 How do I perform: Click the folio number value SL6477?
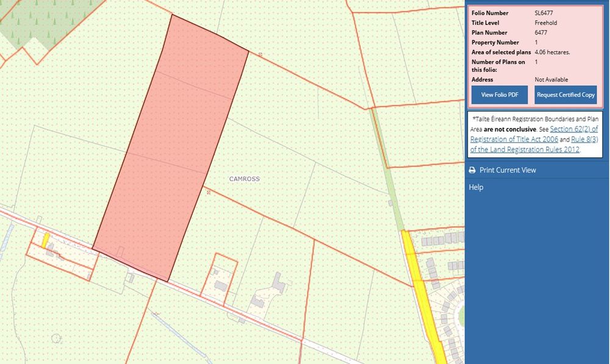tap(544, 13)
